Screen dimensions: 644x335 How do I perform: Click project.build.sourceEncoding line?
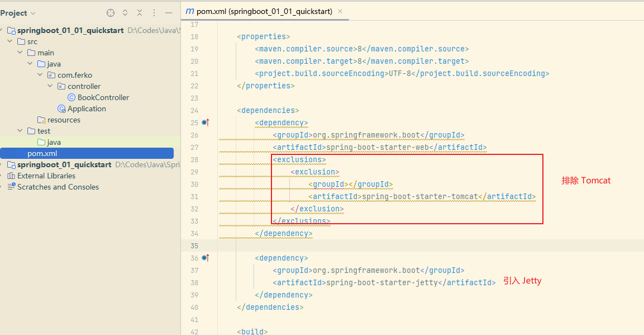click(x=402, y=74)
